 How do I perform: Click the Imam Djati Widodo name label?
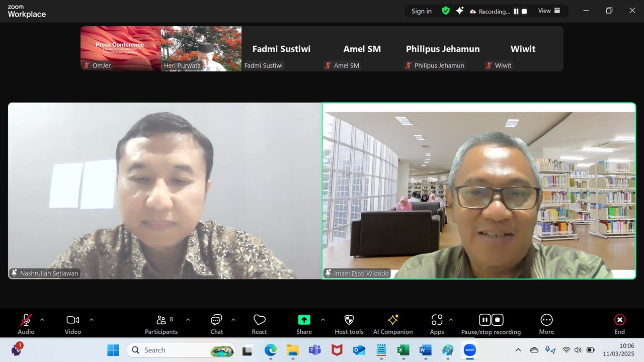pos(362,273)
